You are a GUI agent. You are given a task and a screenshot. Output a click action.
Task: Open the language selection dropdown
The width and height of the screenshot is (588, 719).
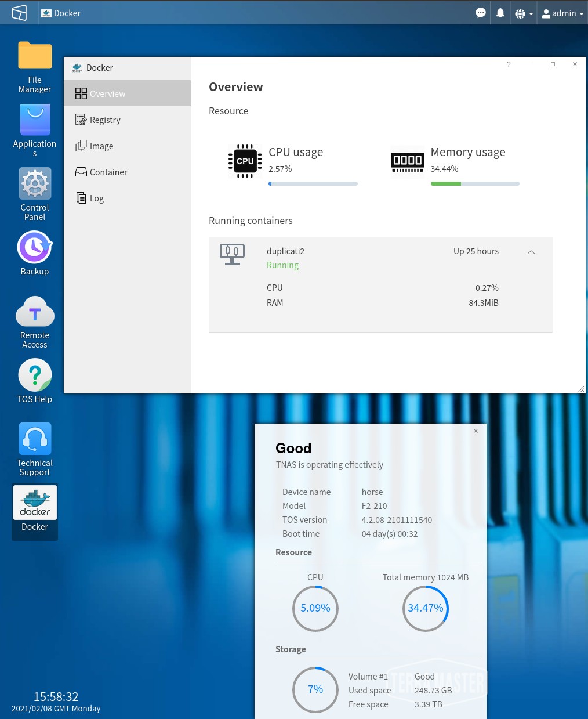tap(522, 13)
